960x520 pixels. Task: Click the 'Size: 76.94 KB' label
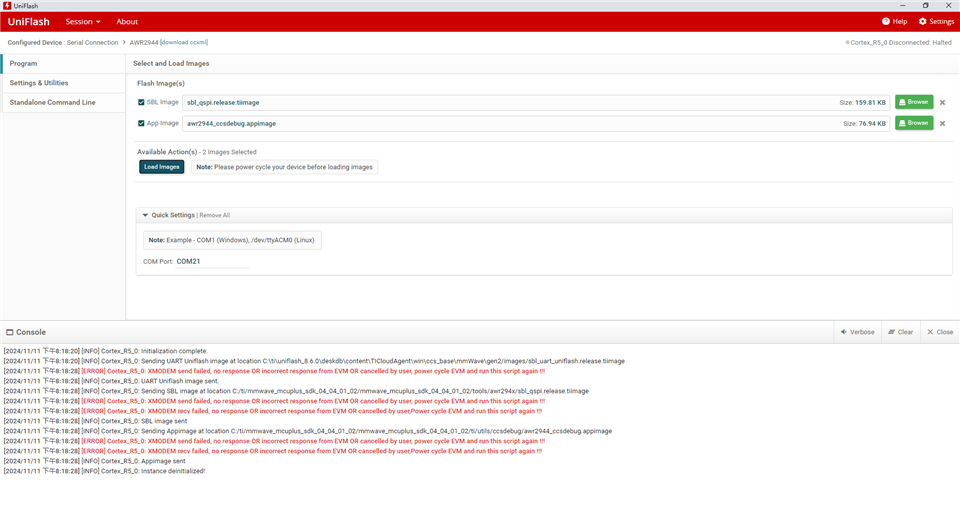[864, 124]
